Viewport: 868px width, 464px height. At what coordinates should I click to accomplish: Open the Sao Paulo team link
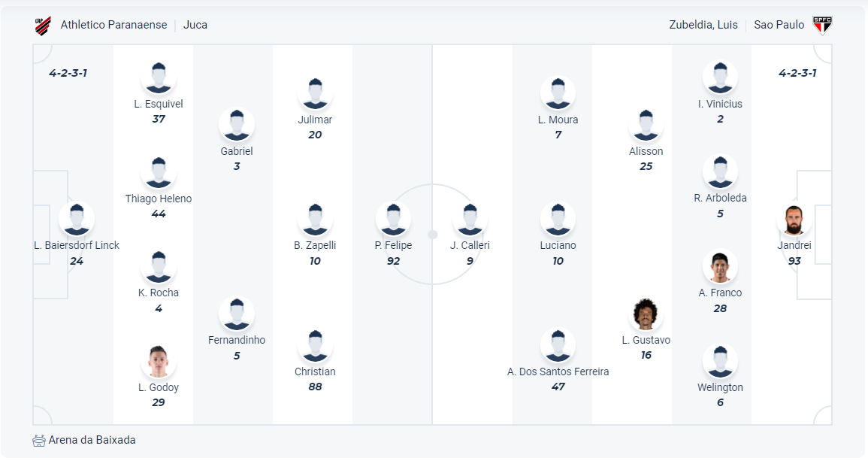[779, 25]
